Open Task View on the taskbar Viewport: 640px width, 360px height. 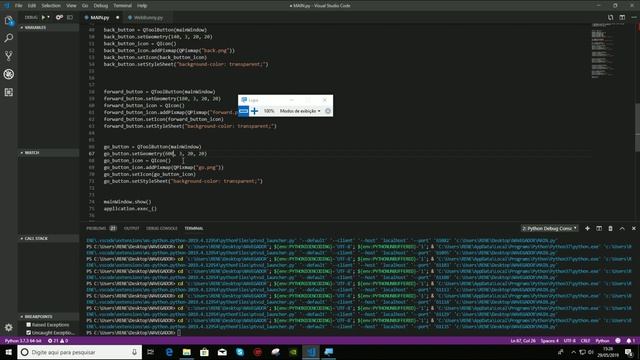[151, 352]
